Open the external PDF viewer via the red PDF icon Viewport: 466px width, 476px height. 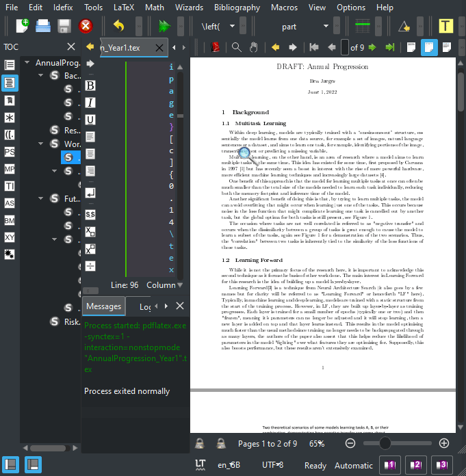[x=216, y=47]
